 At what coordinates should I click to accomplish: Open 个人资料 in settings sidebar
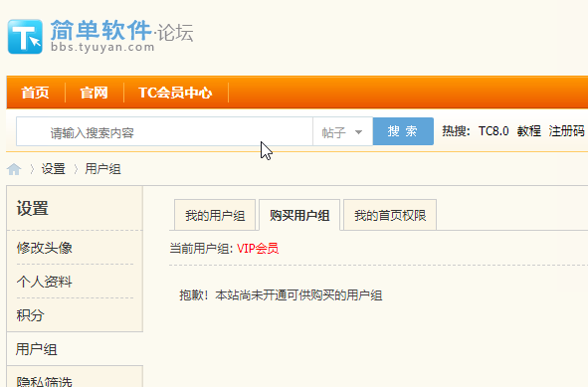click(44, 282)
